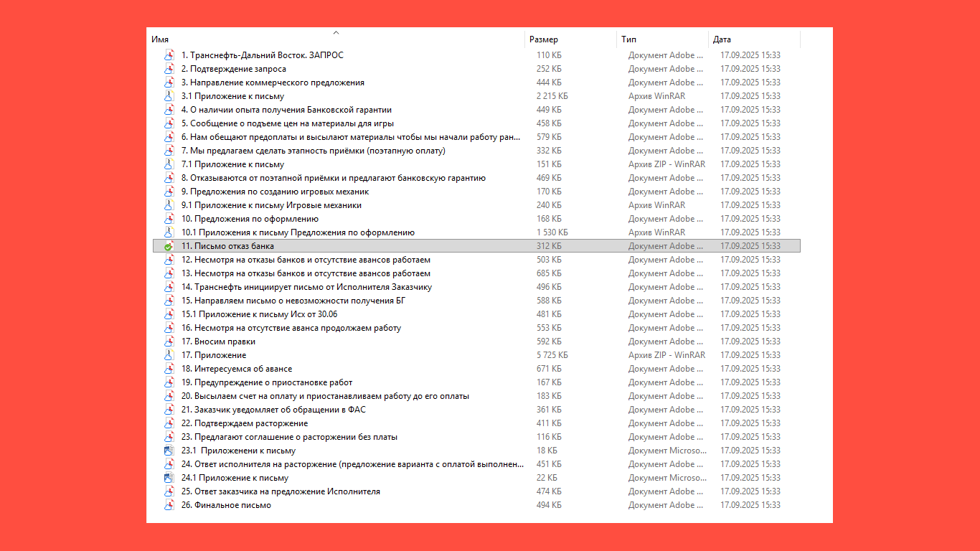Click "Архив WinRAR" type in the 2 215 КБ row
980x551 pixels.
(x=656, y=96)
